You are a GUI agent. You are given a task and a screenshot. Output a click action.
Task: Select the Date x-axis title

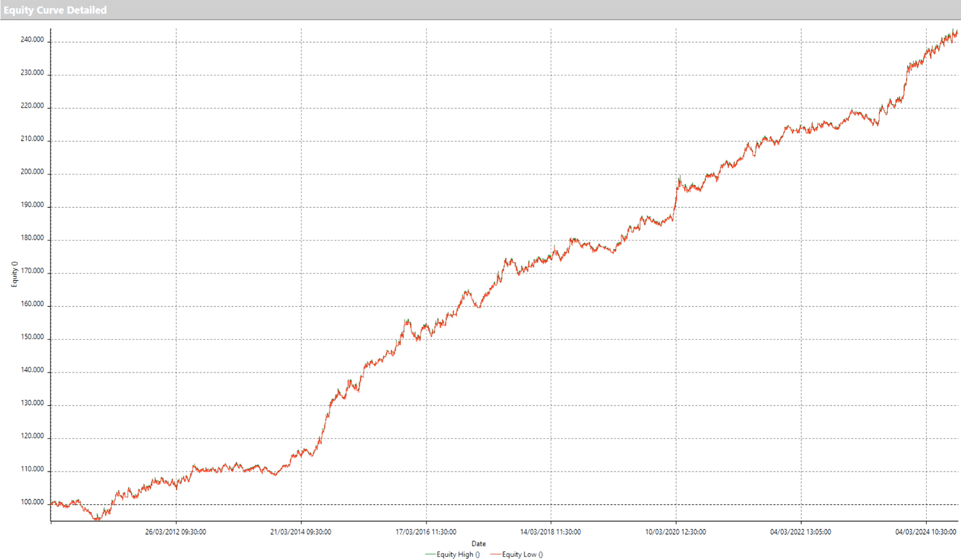[x=478, y=543]
